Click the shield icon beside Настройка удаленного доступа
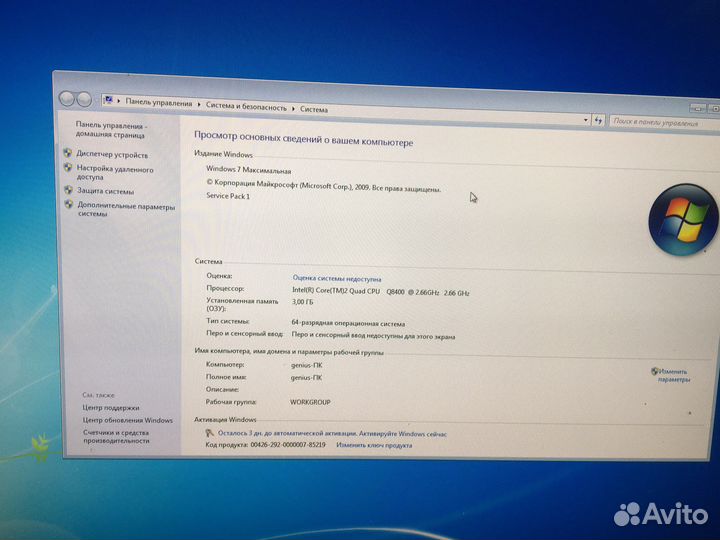Image resolution: width=720 pixels, height=540 pixels. coord(67,168)
